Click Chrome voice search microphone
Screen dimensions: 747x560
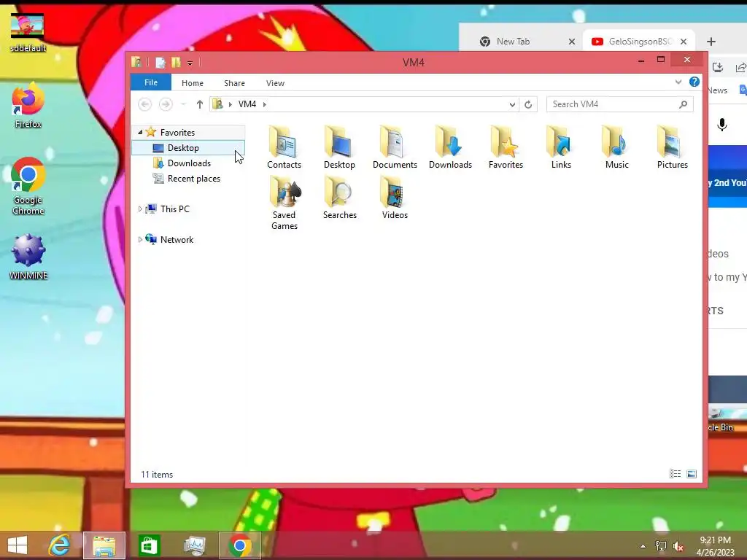721,125
